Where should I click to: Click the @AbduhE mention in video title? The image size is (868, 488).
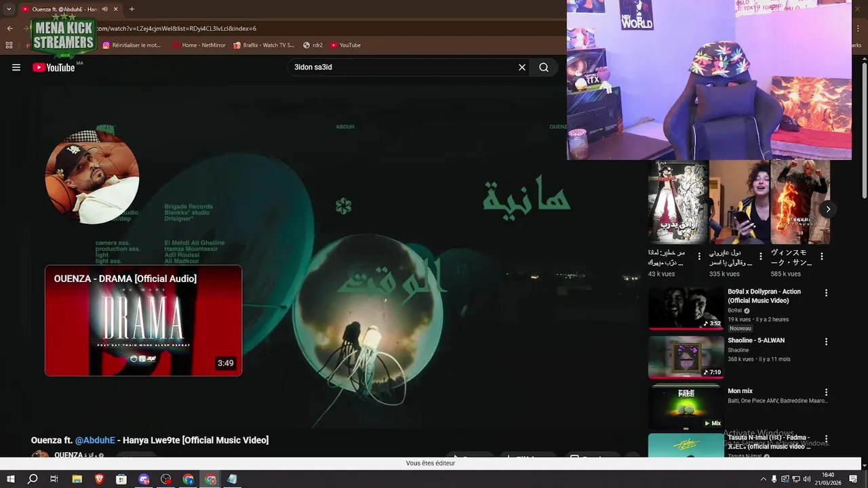95,440
